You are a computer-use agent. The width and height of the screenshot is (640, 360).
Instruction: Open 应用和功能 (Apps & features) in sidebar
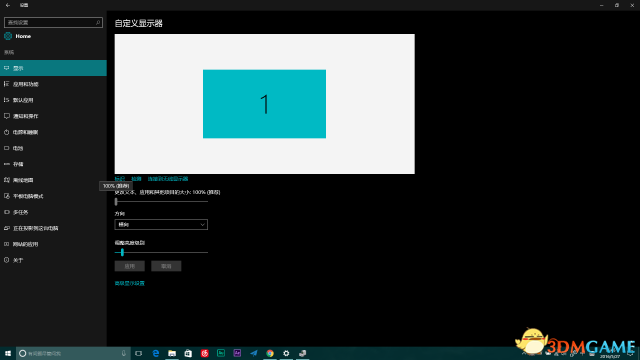tap(53, 84)
